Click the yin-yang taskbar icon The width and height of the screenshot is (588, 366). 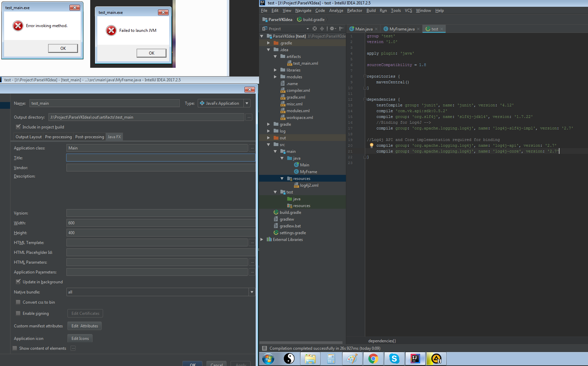pyautogui.click(x=289, y=359)
